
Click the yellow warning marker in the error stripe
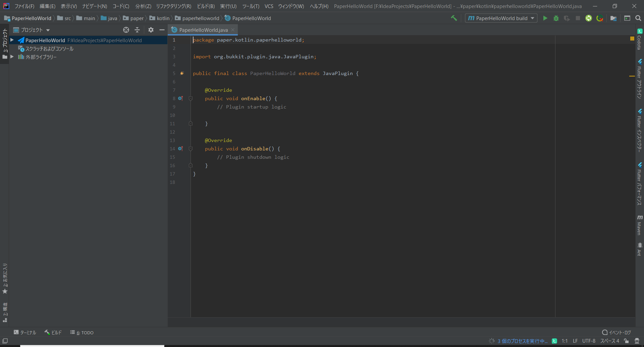(x=632, y=76)
